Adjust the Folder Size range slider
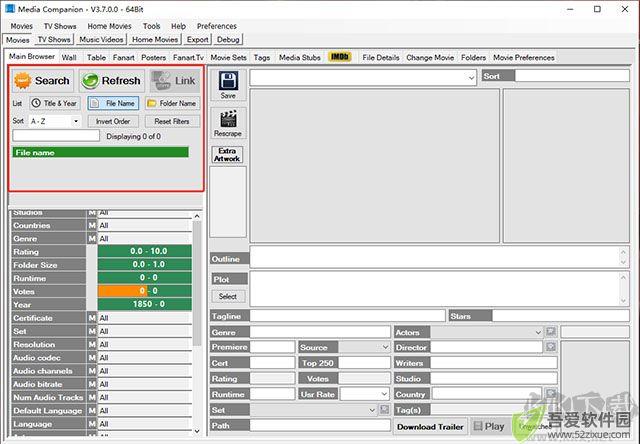Viewport: 640px width, 444px height. click(145, 264)
